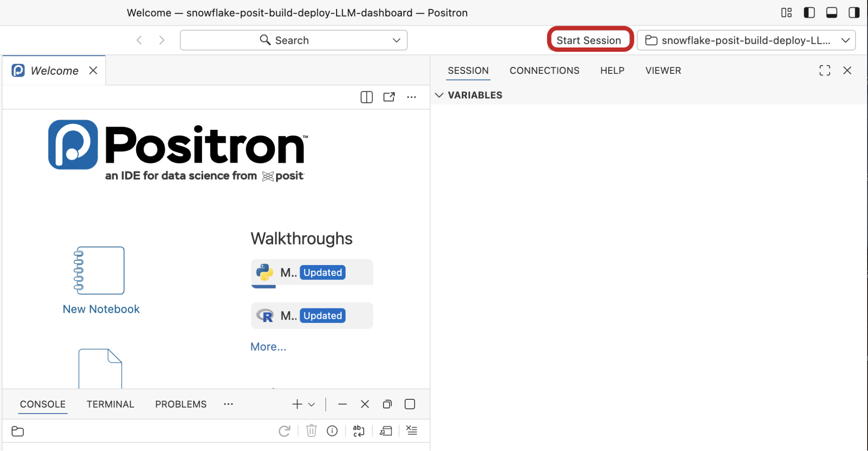Switch to the Connections tab
This screenshot has height=451, width=868.
[x=544, y=70]
